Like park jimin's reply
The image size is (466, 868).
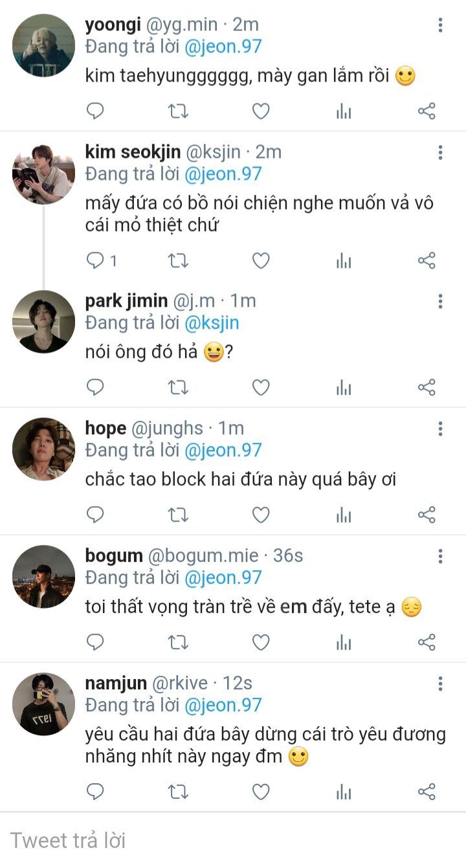click(x=261, y=388)
